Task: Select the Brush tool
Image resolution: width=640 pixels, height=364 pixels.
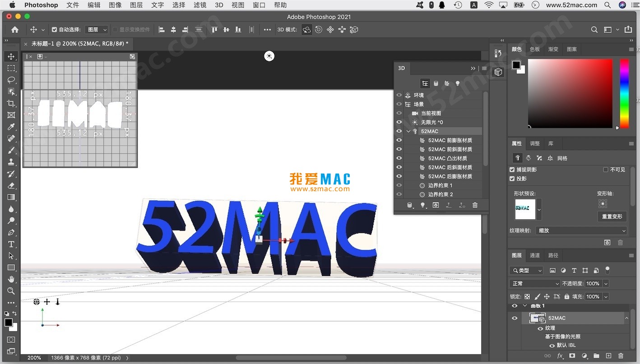Action: (11, 150)
